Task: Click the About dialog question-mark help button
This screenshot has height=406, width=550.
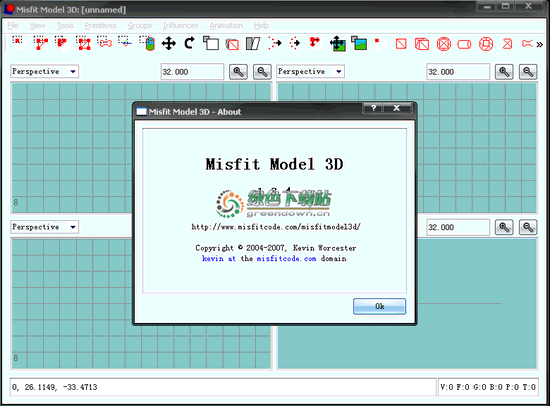Action: tap(373, 108)
